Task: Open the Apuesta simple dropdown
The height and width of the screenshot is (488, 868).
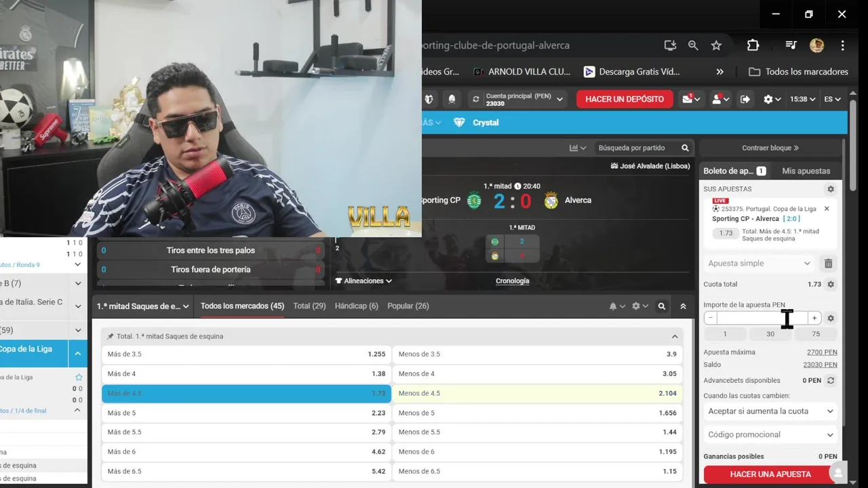Action: tap(759, 264)
